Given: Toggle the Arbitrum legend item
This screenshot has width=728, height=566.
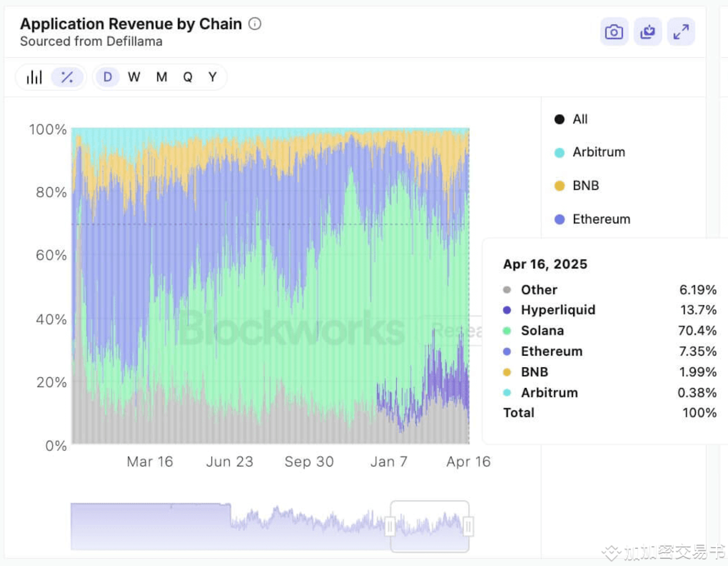Looking at the screenshot, I should click(590, 152).
